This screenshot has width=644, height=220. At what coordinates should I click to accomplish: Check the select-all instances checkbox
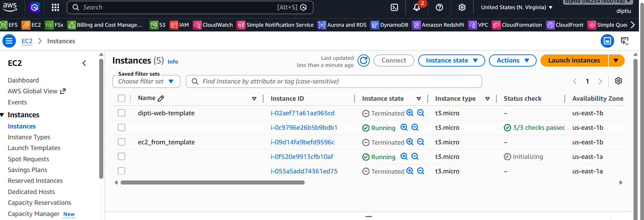(122, 98)
